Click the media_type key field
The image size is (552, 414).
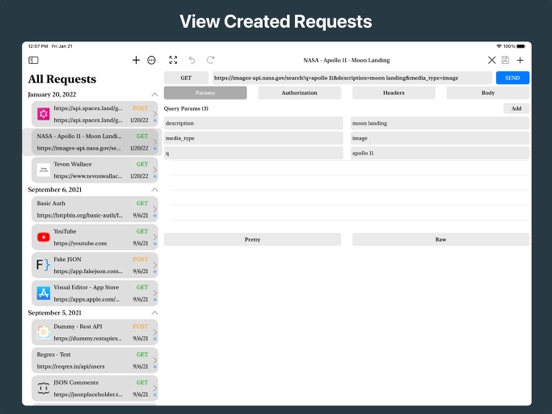[253, 138]
